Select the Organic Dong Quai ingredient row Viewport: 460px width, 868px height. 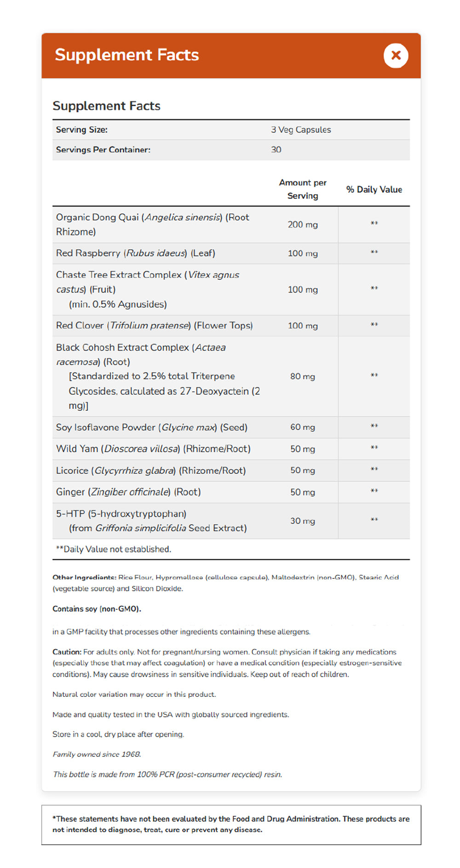184,224
